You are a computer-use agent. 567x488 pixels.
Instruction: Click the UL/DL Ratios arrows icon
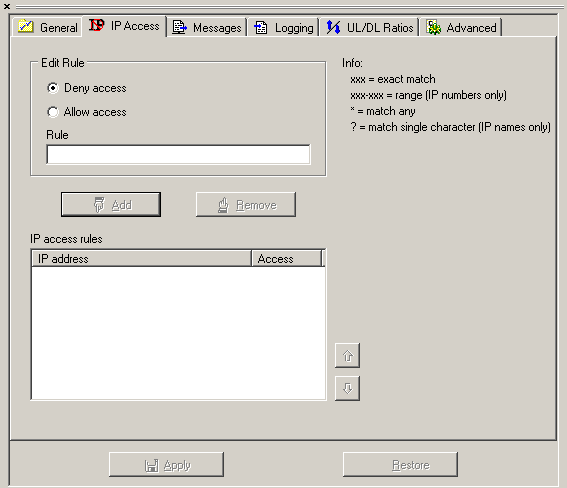coord(333,27)
